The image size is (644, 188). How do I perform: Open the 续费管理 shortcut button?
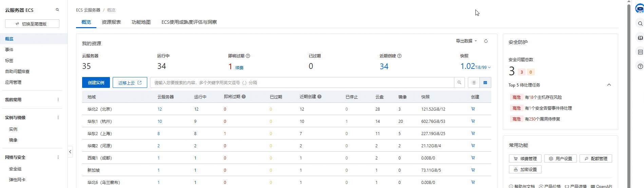point(525,158)
